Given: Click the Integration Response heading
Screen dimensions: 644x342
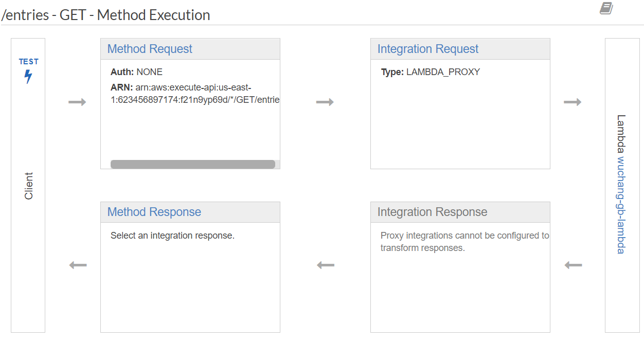Looking at the screenshot, I should [x=432, y=212].
